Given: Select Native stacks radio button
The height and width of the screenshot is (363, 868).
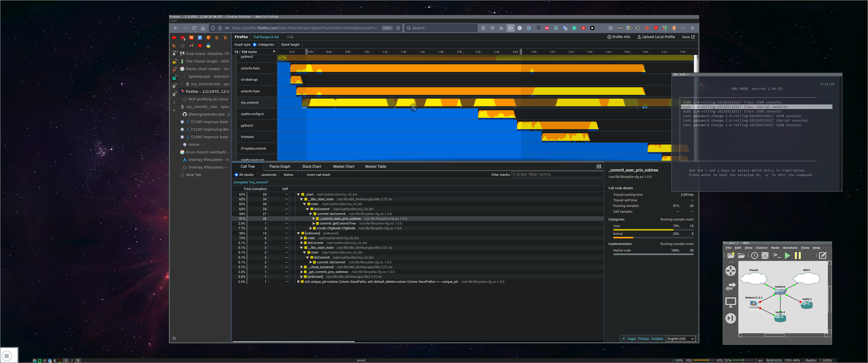Looking at the screenshot, I should [x=281, y=175].
